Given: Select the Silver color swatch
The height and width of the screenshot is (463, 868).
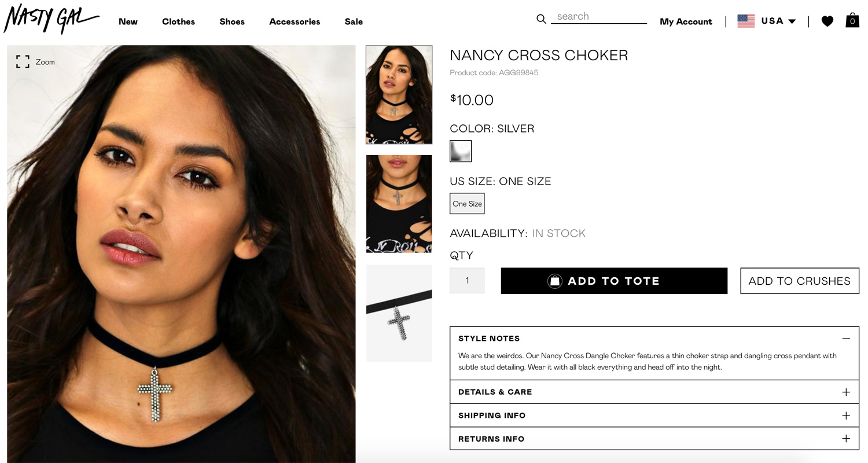Looking at the screenshot, I should click(x=461, y=151).
